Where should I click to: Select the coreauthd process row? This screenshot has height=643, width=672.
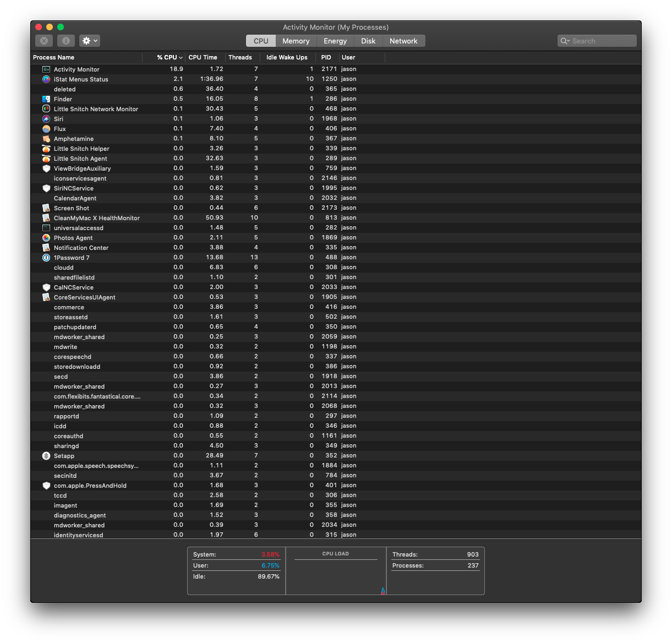[x=336, y=436]
